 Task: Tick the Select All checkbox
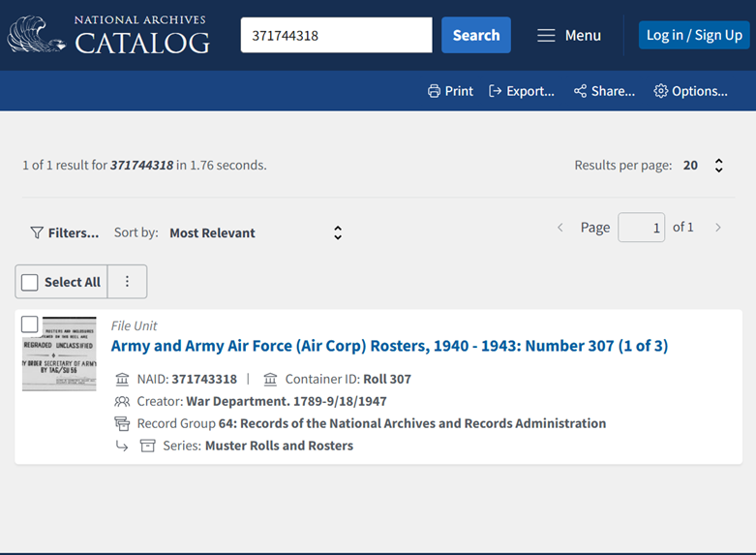click(x=30, y=282)
